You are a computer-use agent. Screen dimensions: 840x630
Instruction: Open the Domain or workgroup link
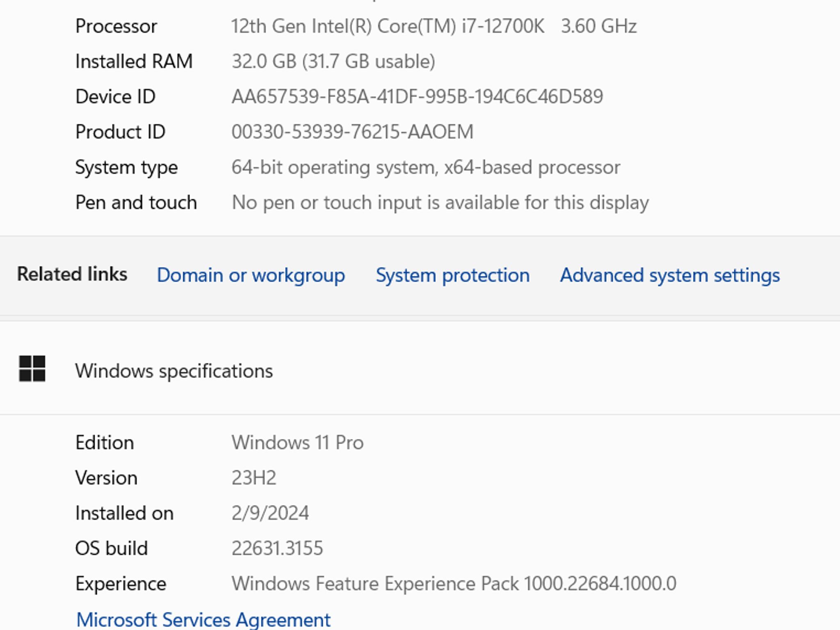(x=251, y=275)
